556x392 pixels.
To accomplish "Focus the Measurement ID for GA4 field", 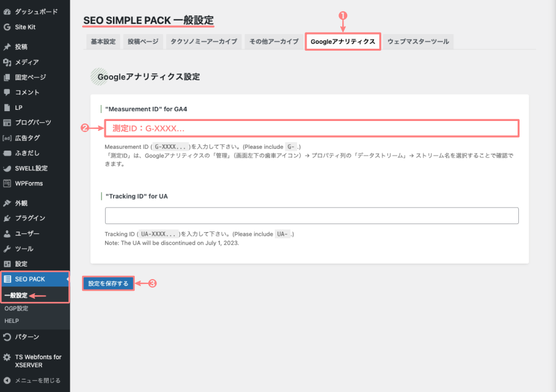I will tap(312, 128).
